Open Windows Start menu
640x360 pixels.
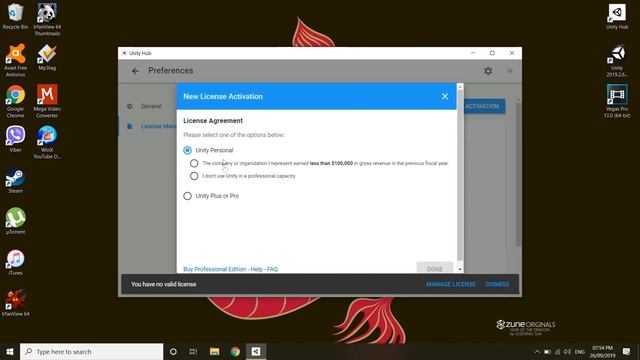10,351
